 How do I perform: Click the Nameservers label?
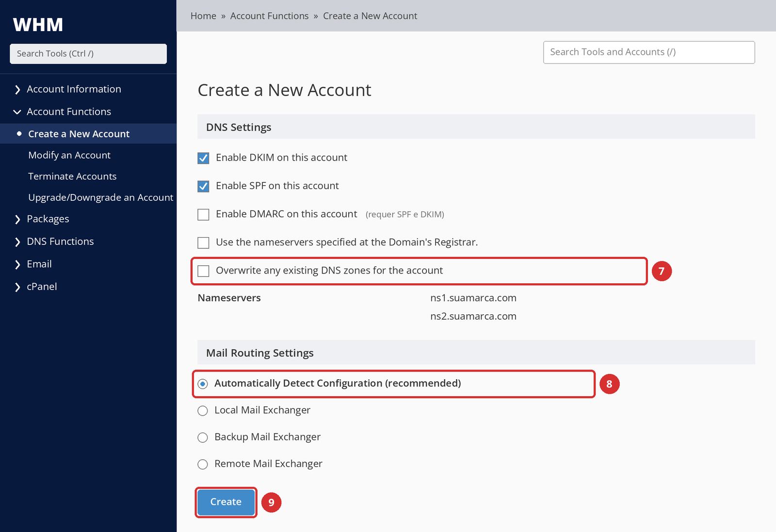tap(229, 298)
